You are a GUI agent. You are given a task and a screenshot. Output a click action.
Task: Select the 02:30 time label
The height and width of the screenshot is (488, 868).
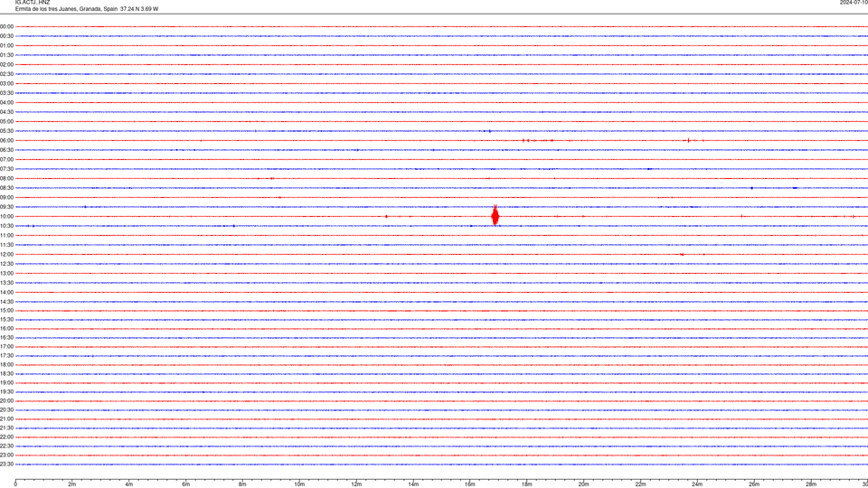(6, 73)
